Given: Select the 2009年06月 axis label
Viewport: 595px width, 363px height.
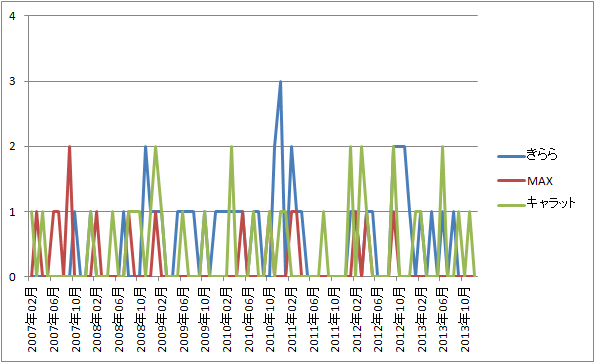Looking at the screenshot, I should [x=184, y=320].
